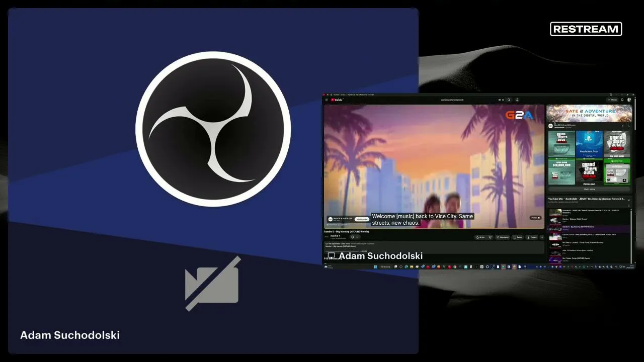Open the Windows Start button in taskbar
The image size is (644, 362).
(x=375, y=266)
